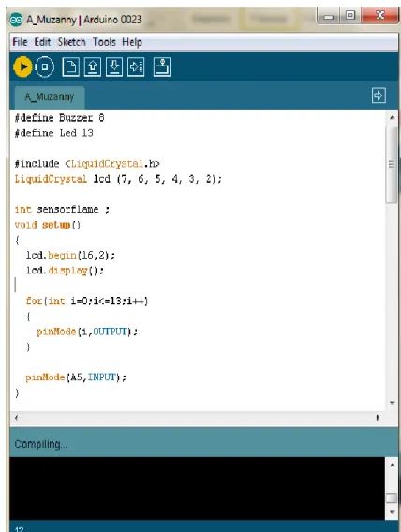The height and width of the screenshot is (532, 401).
Task: Click the "lcd.display();" line
Action: [x=65, y=271]
